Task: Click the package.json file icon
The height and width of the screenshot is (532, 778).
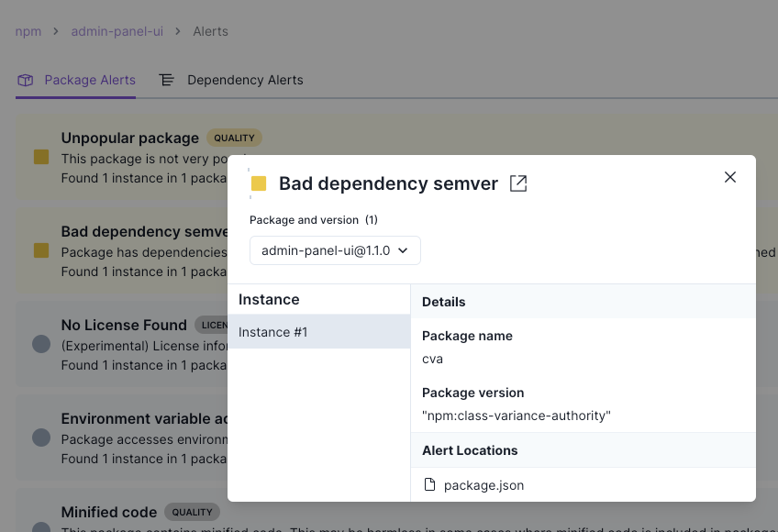Action: tap(429, 484)
